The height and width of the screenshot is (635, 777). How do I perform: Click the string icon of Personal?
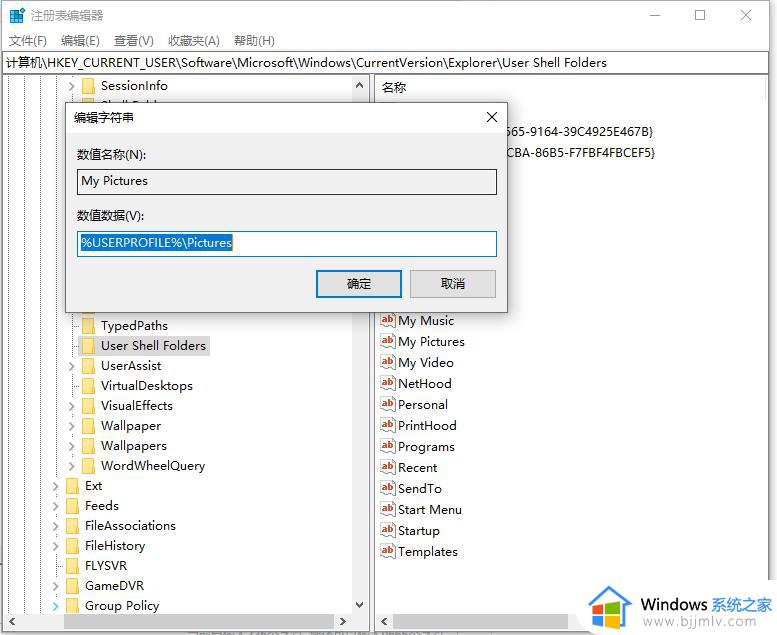pyautogui.click(x=388, y=404)
